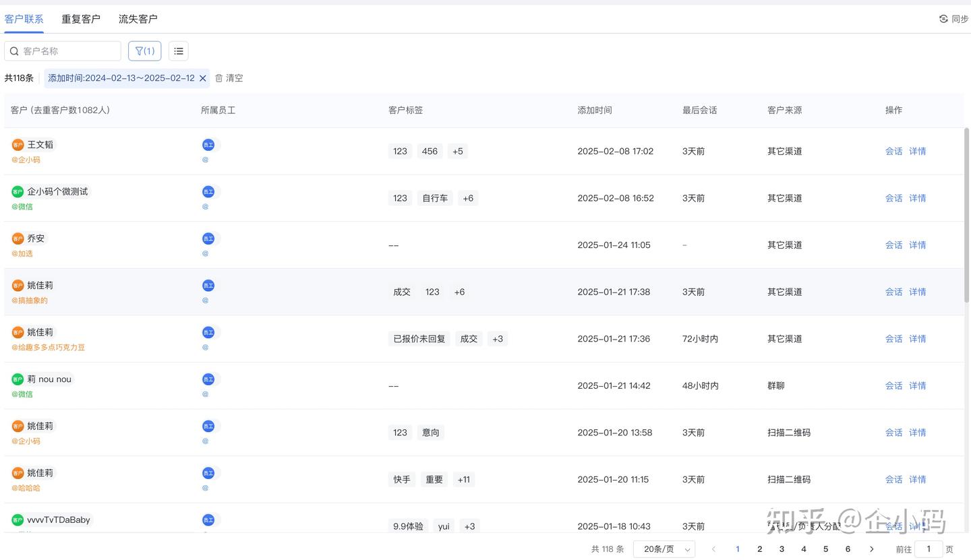This screenshot has height=560, width=971.
Task: Open the 20条/页 page size dropdown
Action: coord(664,549)
